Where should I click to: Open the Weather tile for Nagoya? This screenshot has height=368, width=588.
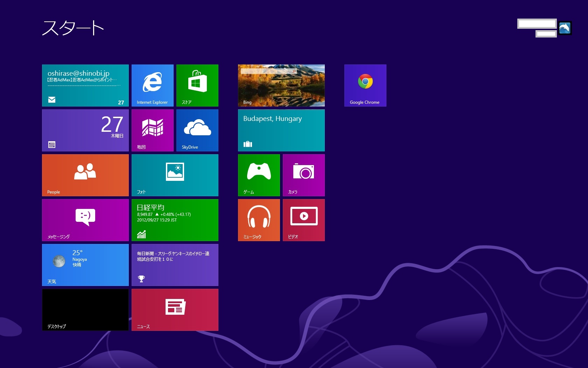tap(85, 265)
